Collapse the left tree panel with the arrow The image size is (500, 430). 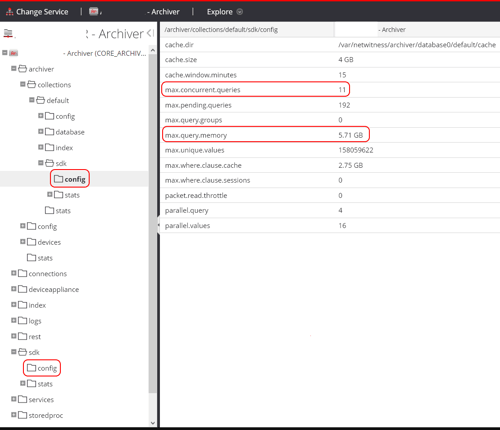point(151,33)
